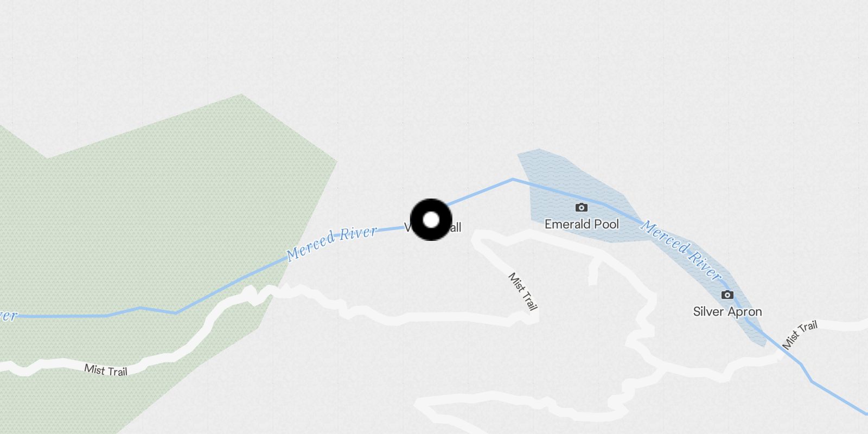Screen dimensions: 868x434
Task: Click short trail spur south of Emerald Pool
Action: tap(594, 271)
